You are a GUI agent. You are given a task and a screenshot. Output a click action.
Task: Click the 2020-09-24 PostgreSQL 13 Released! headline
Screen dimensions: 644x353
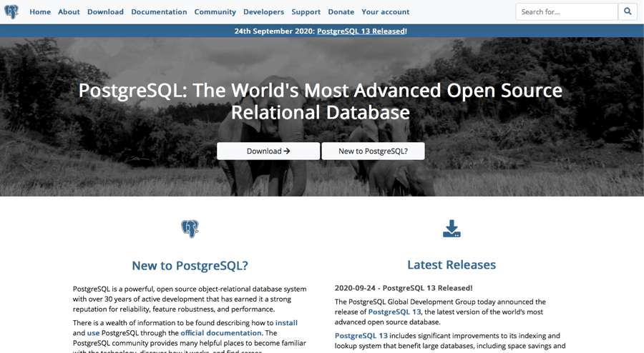(x=404, y=288)
